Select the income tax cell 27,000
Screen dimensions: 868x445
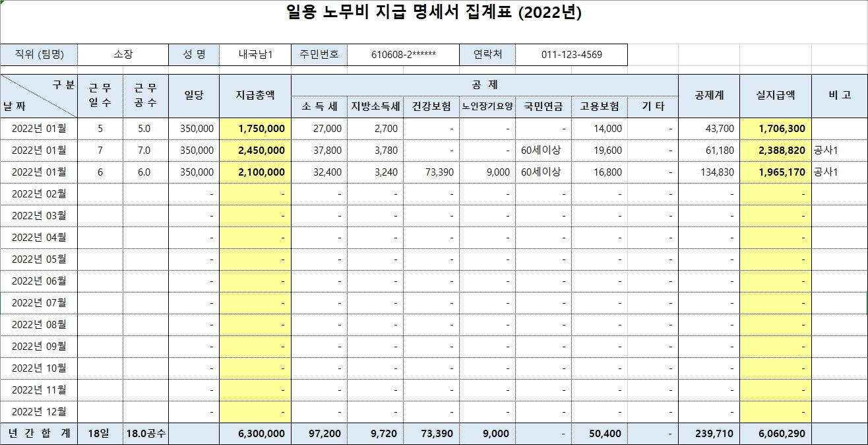tap(319, 129)
